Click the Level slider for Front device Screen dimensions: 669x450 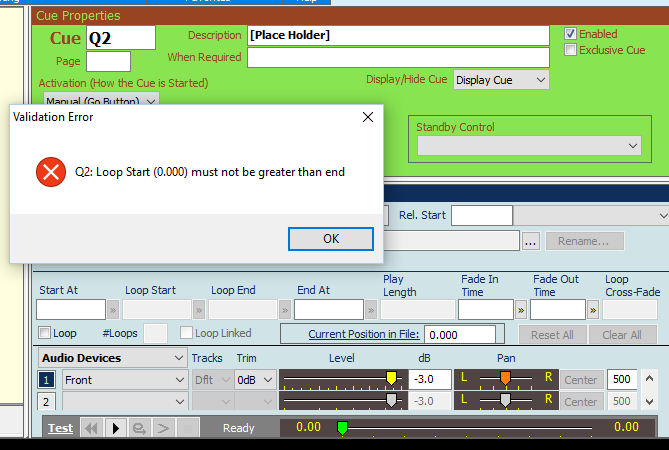pos(341,379)
